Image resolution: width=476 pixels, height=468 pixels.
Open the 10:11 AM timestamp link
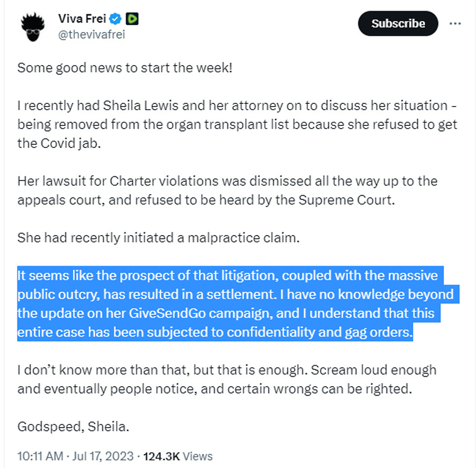coord(40,456)
